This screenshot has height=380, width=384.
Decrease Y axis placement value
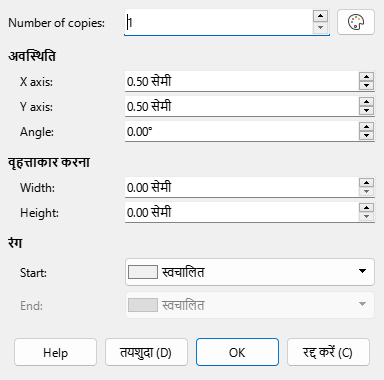coord(367,111)
